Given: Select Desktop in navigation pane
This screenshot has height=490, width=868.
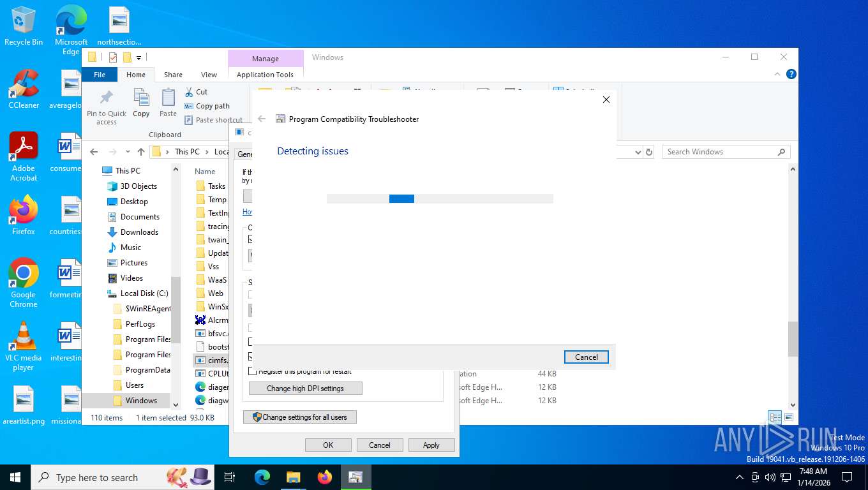Looking at the screenshot, I should [x=134, y=202].
